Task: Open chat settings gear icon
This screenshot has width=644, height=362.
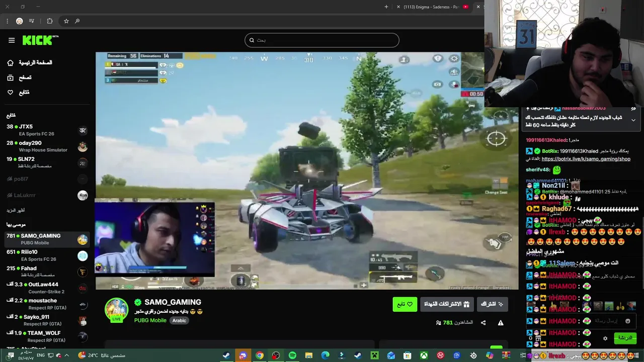Action: pyautogui.click(x=605, y=338)
